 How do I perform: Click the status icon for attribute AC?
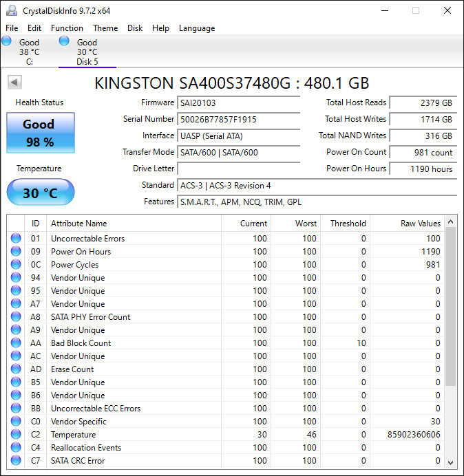(x=16, y=356)
